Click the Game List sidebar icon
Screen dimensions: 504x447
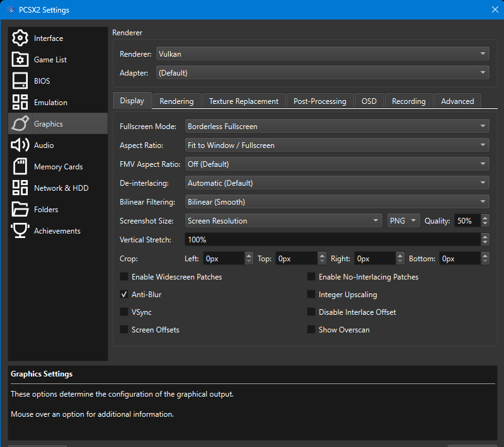click(x=20, y=59)
